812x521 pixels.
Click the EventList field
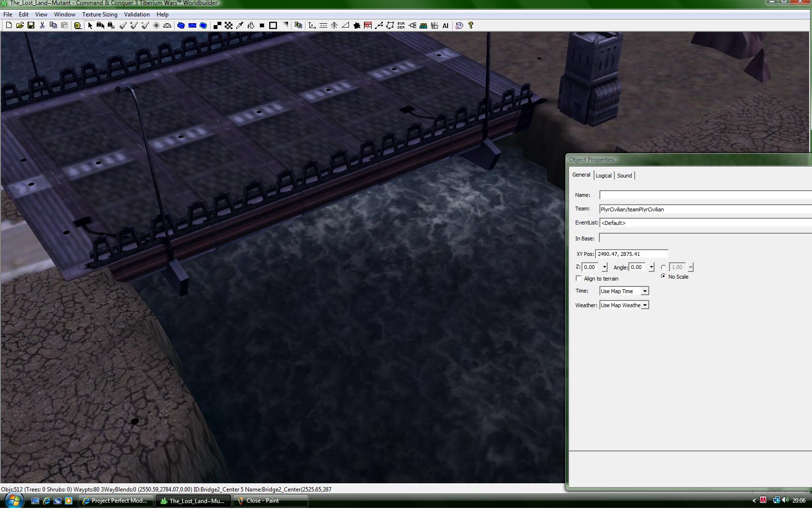(706, 223)
